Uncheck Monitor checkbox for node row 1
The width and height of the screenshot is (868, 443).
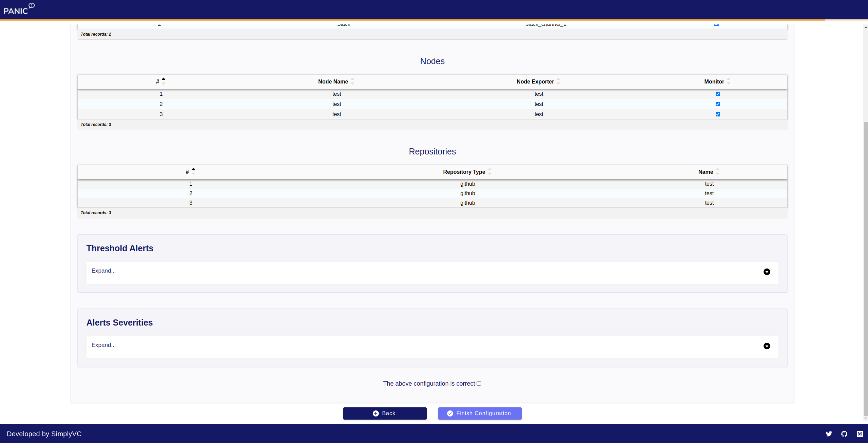(718, 94)
